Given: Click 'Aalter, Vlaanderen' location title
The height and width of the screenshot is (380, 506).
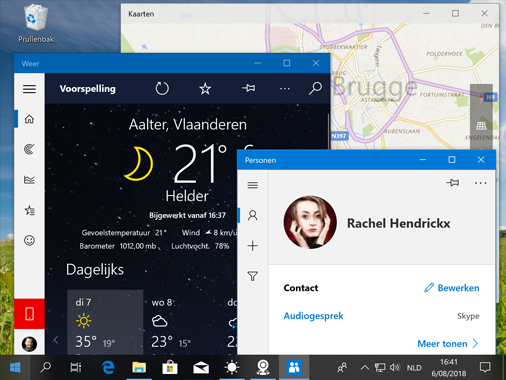Looking at the screenshot, I should tap(188, 125).
